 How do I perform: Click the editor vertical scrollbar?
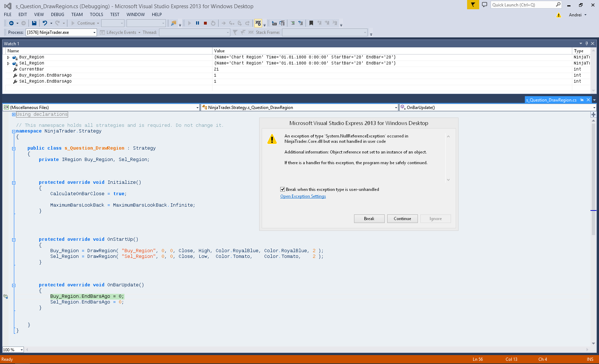pos(593,232)
